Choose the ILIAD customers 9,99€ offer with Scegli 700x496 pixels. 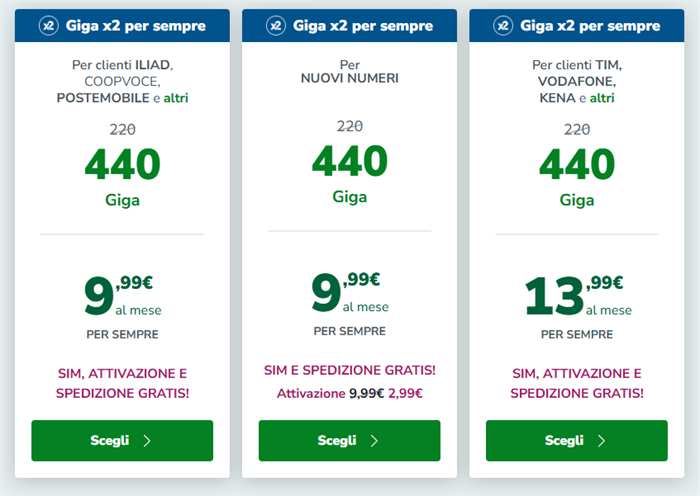coord(122,441)
